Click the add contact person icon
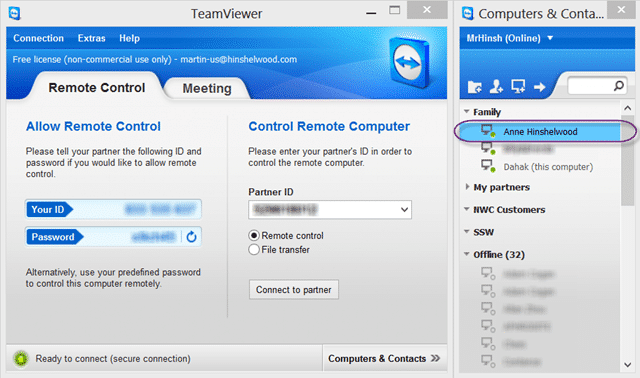Screen dimensions: 640x378 click(496, 87)
